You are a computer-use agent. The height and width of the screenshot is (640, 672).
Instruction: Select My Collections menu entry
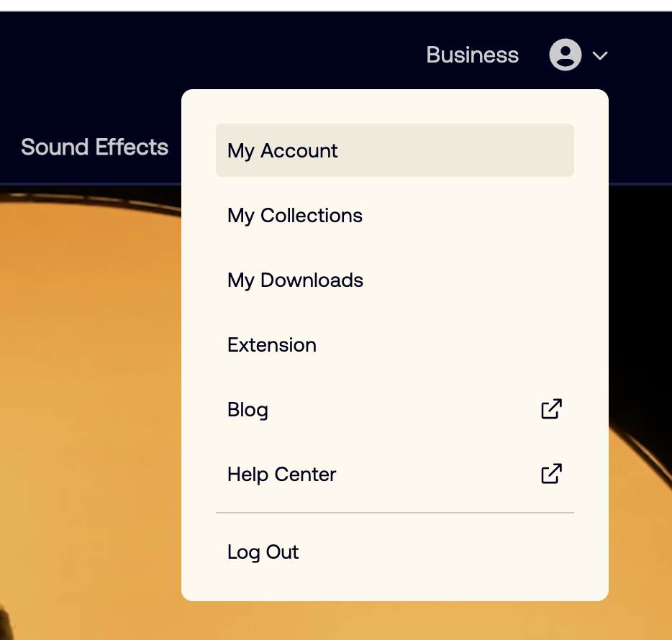395,216
